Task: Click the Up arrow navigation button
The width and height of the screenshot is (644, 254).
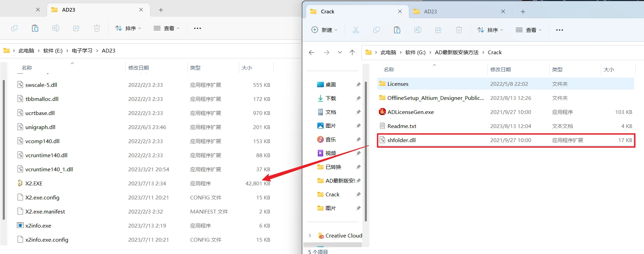Action: pyautogui.click(x=352, y=53)
